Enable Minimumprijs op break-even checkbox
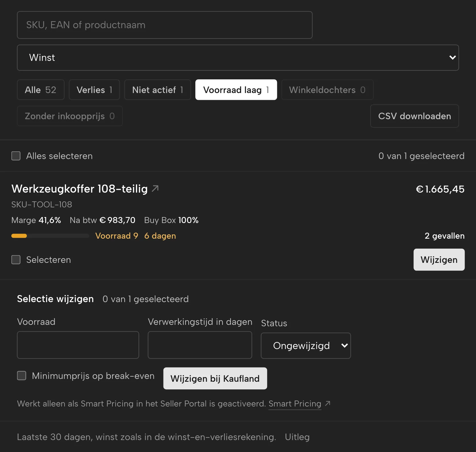The height and width of the screenshot is (452, 476). point(22,375)
